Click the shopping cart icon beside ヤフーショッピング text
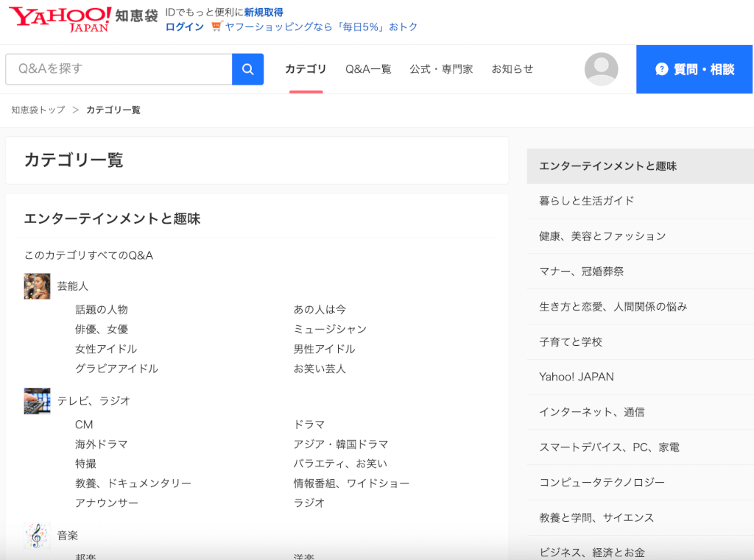 (215, 26)
